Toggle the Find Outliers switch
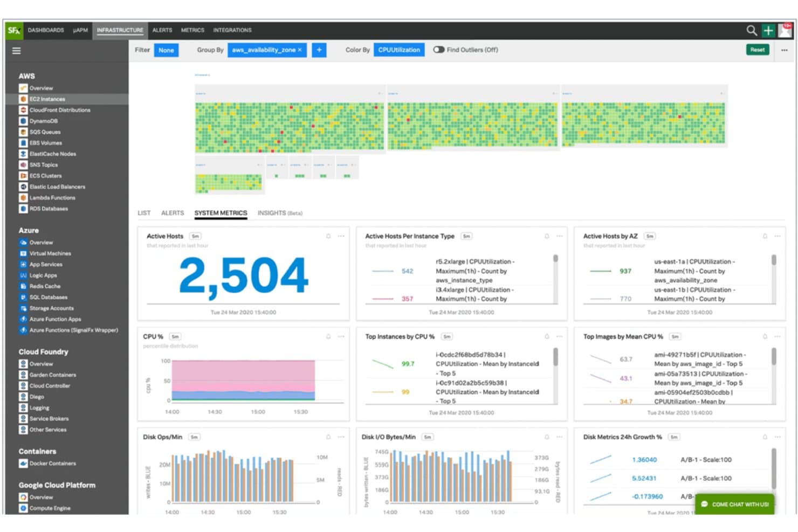 (439, 50)
